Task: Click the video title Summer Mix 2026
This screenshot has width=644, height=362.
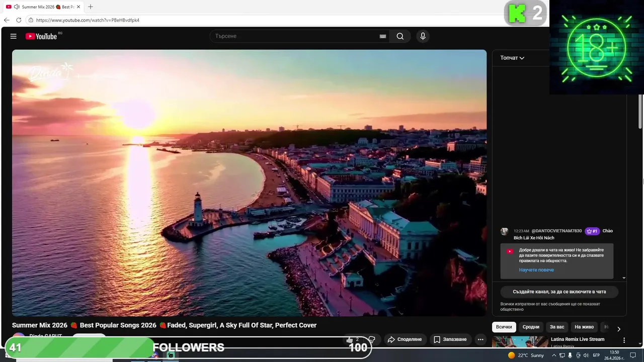Action: 164,325
